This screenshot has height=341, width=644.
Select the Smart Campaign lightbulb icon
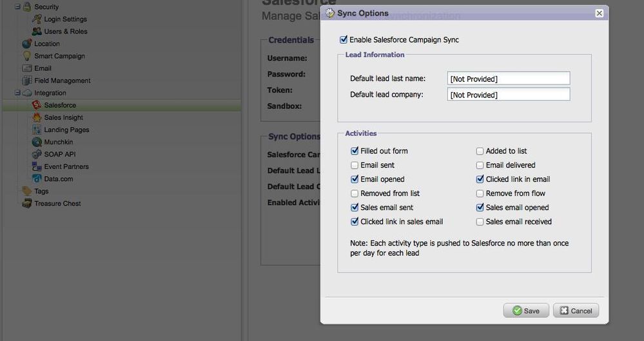pos(27,56)
